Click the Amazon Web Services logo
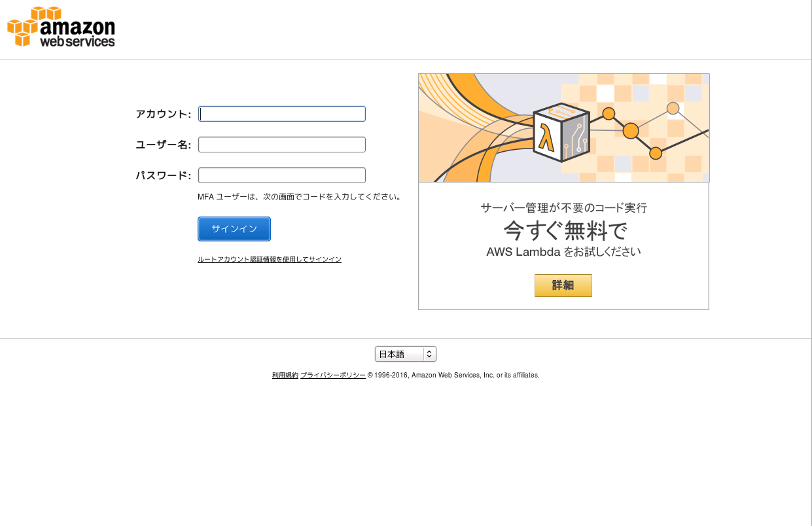The image size is (812, 526). tap(61, 27)
